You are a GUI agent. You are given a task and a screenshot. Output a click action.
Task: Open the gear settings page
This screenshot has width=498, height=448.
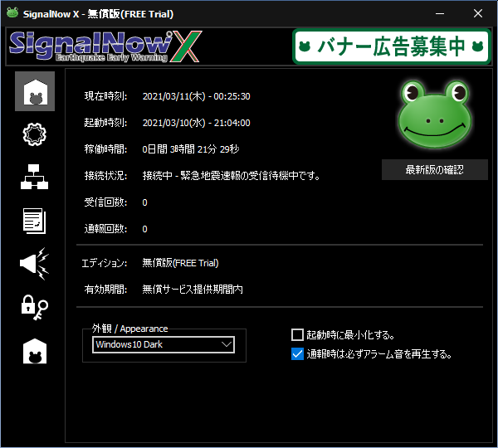tap(35, 134)
